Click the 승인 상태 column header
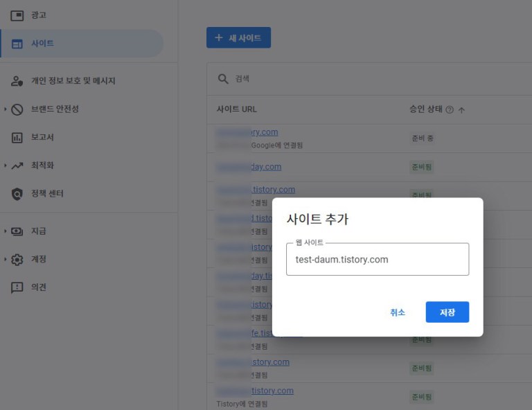This screenshot has width=532, height=410. point(426,109)
